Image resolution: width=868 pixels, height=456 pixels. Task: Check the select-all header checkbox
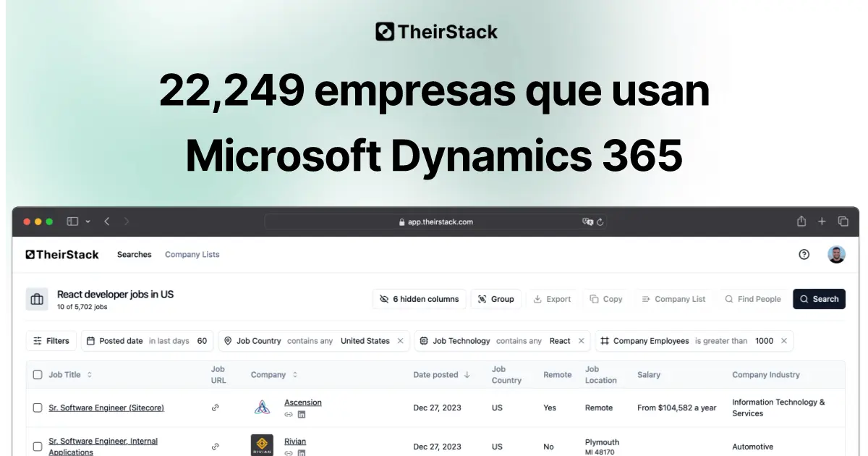pyautogui.click(x=38, y=375)
